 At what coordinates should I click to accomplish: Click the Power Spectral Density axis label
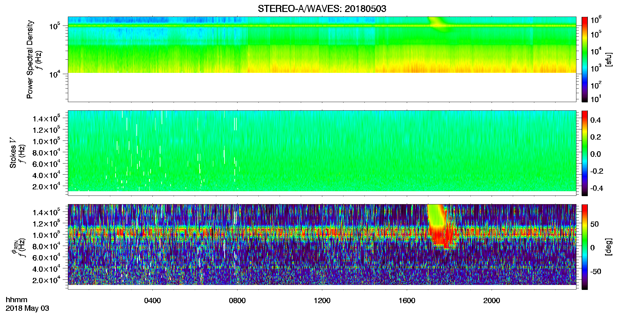pos(30,59)
